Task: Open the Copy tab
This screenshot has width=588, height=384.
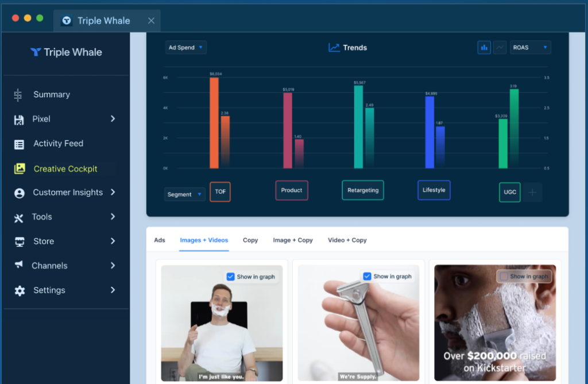Action: tap(250, 240)
